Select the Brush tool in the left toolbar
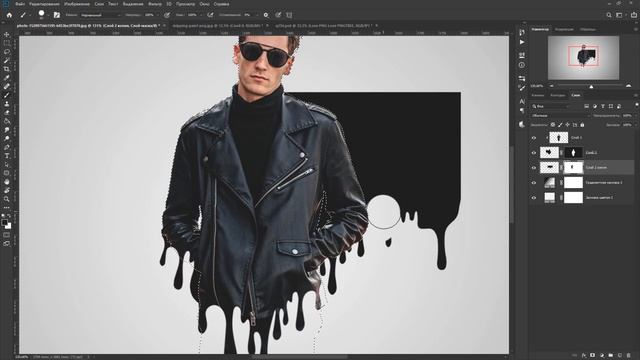The height and width of the screenshot is (360, 640). coord(7,95)
